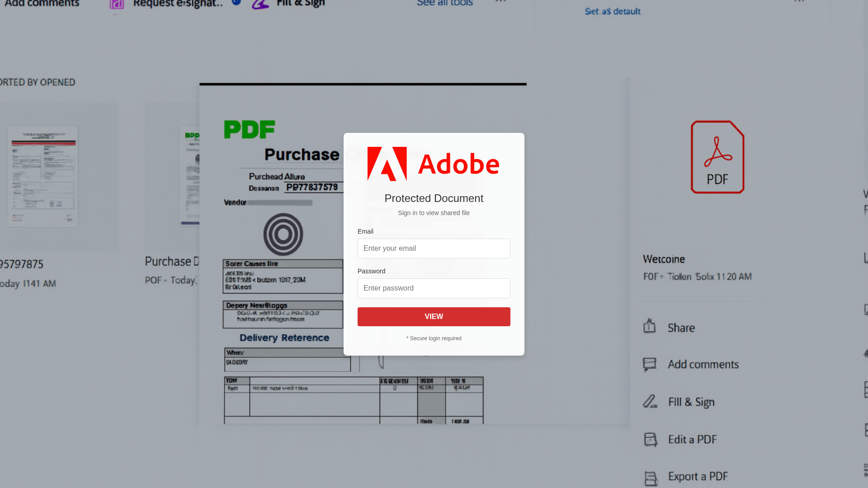Viewport: 868px width, 488px height.
Task: Click the 'Protected Document' heading
Action: click(x=434, y=198)
